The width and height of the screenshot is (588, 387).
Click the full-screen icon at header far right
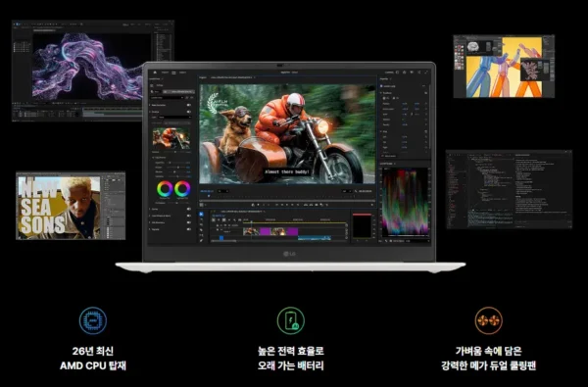tap(426, 73)
